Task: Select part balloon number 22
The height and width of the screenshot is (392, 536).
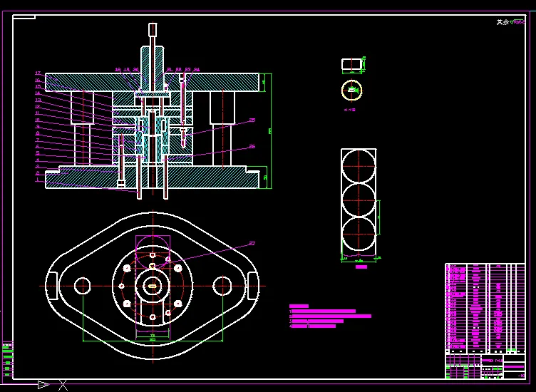Action: 178,69
